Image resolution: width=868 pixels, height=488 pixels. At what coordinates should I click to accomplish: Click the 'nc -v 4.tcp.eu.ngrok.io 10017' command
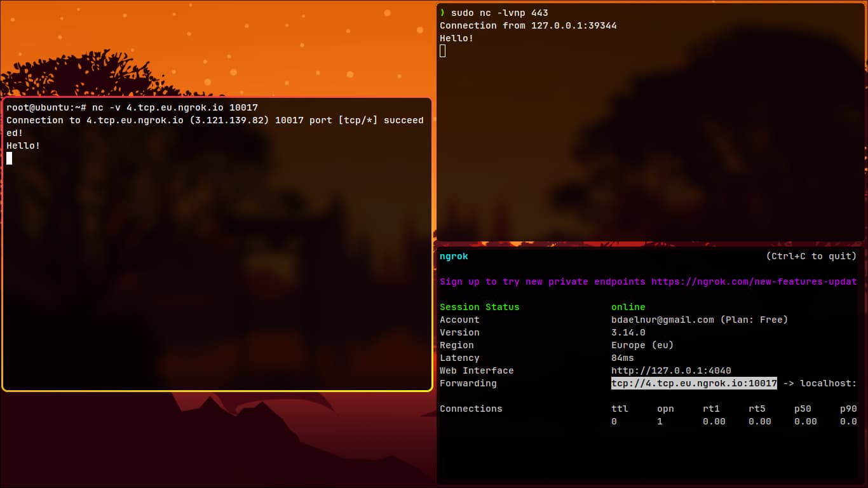point(175,107)
